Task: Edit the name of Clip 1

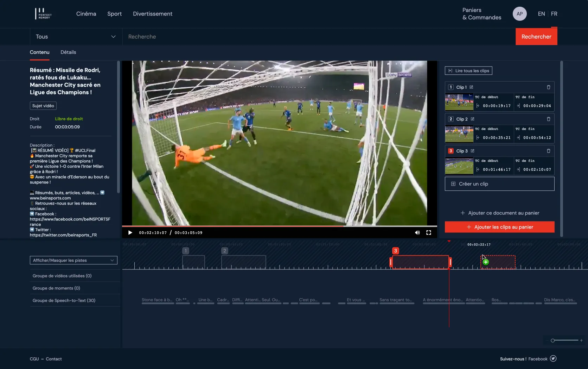Action: pyautogui.click(x=471, y=87)
